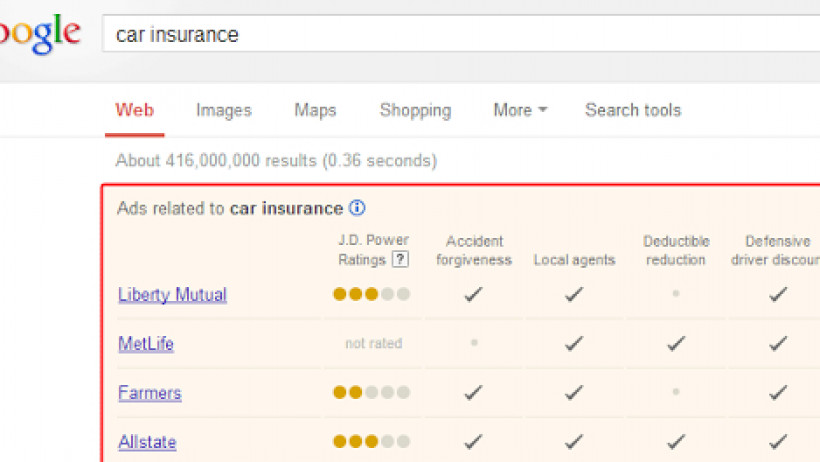The width and height of the screenshot is (820, 462).
Task: Click Liberty Mutual's accident forgiveness checkmark
Action: (473, 294)
